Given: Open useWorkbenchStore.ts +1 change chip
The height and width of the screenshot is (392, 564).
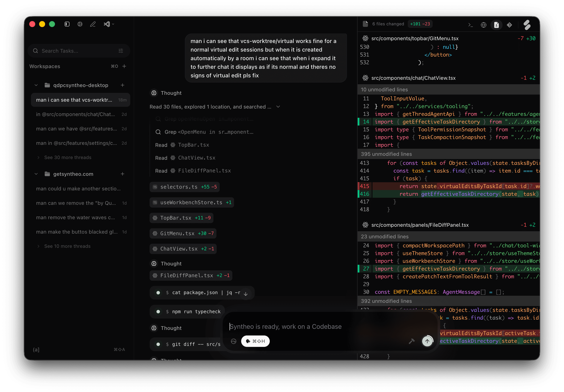Looking at the screenshot, I should pos(192,202).
